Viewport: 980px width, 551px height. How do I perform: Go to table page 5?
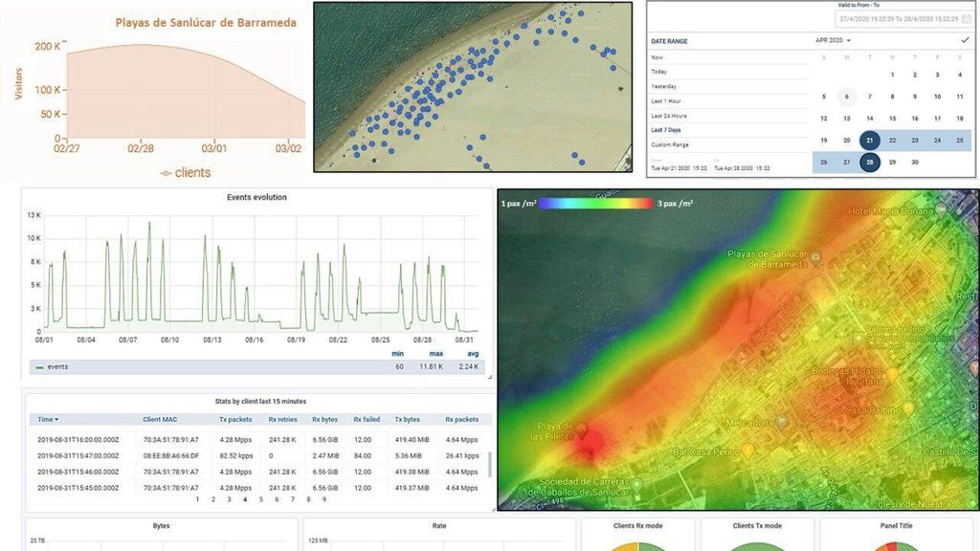point(260,499)
